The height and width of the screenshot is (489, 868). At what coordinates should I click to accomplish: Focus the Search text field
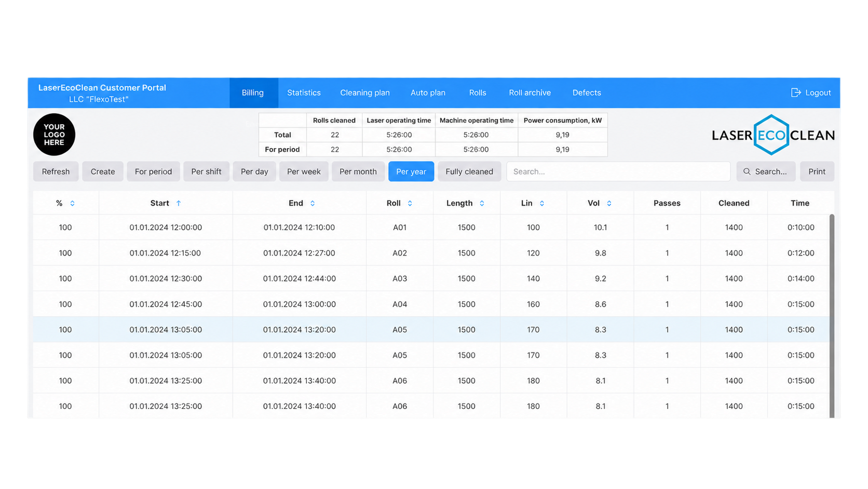tap(618, 171)
